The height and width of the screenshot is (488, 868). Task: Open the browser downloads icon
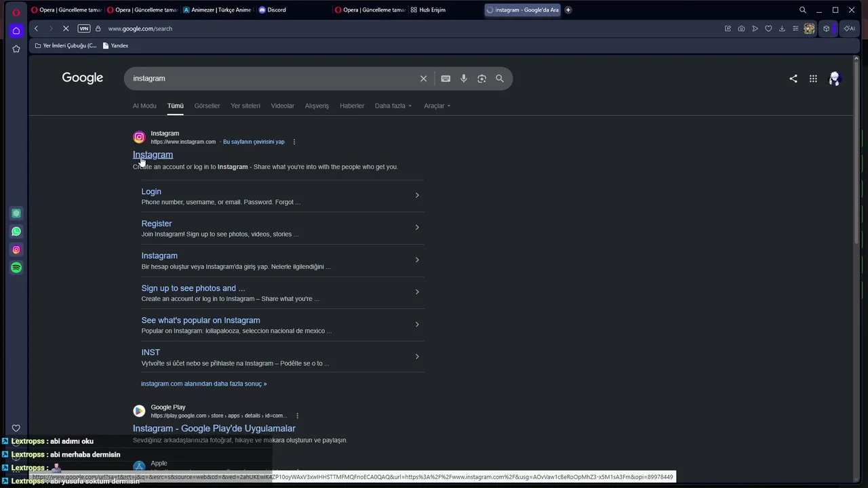coord(782,28)
